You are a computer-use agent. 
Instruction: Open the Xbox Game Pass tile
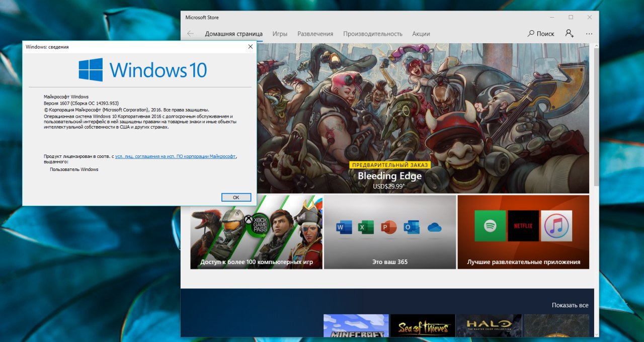256,232
